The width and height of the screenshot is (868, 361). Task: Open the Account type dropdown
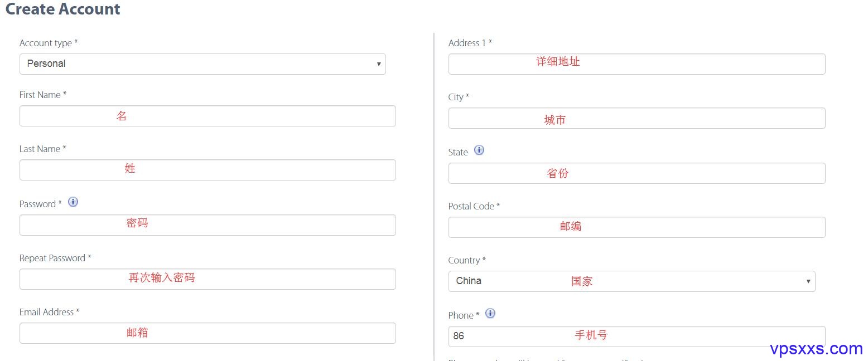pyautogui.click(x=202, y=64)
